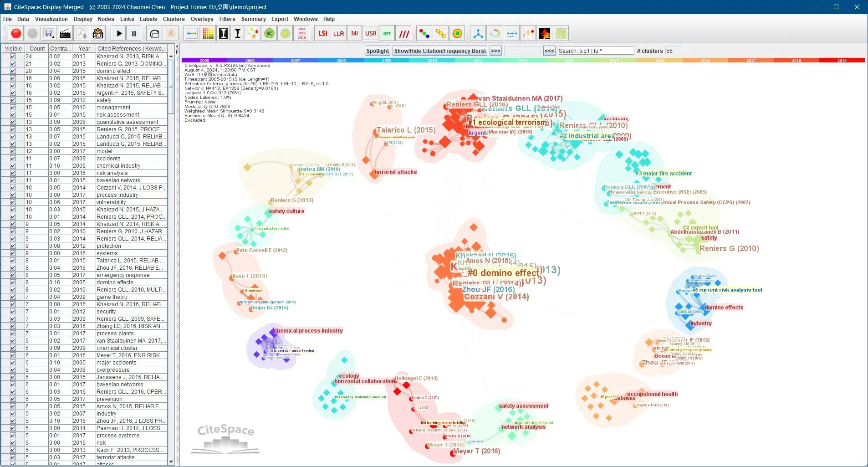Click the 2019 segment of timeline color bar
Screen dimensions: 868x467
click(842, 60)
